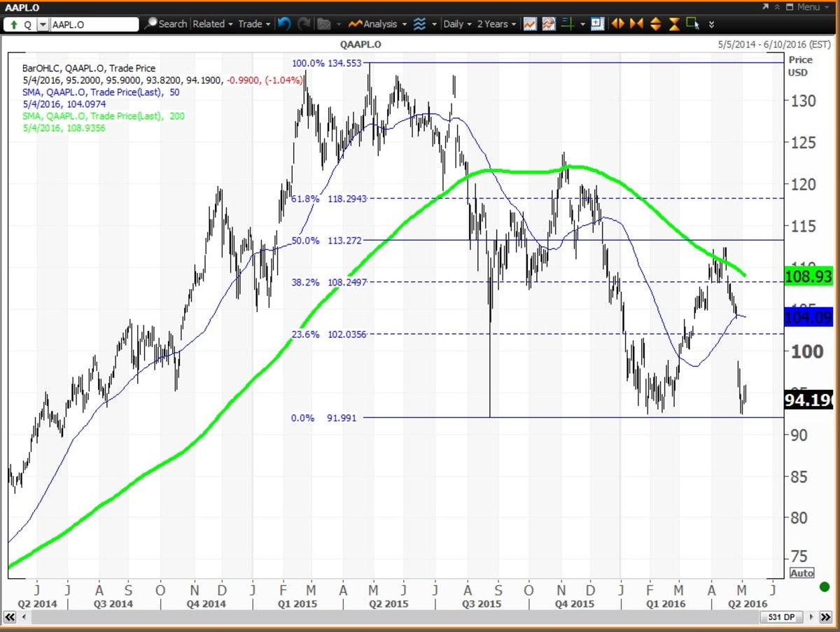This screenshot has height=632, width=840.
Task: Select the zoom rectangle cursor icon
Action: pyautogui.click(x=693, y=24)
